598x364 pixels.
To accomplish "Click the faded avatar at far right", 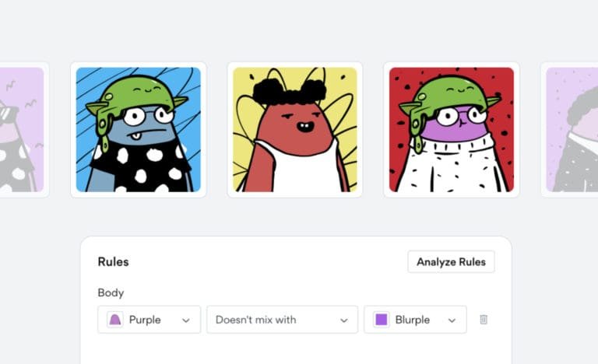I will coord(572,130).
